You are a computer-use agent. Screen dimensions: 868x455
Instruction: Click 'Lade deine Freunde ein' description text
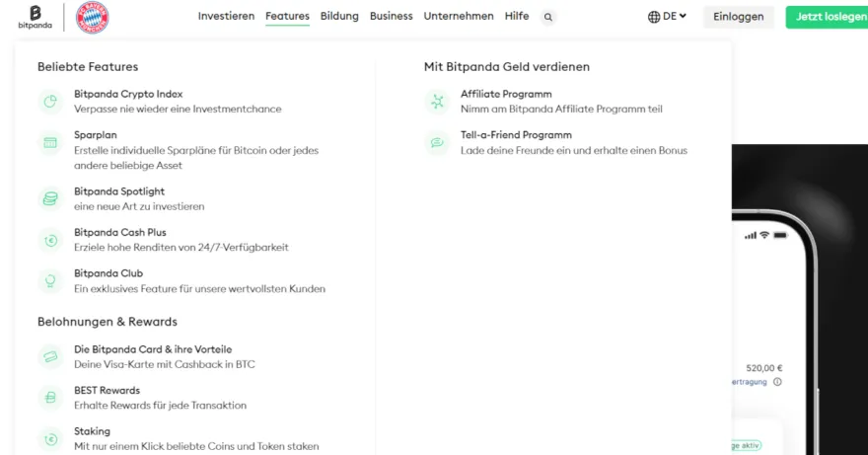pos(574,151)
